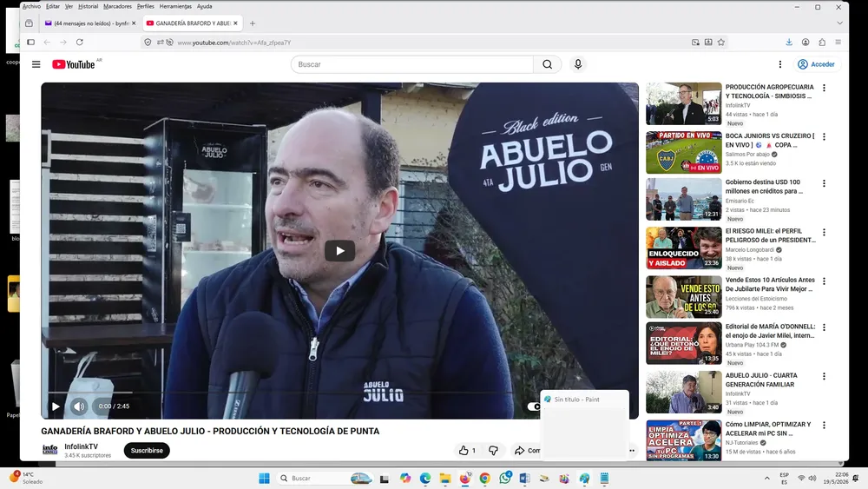Focus the YouTube Buscar search field
The width and height of the screenshot is (868, 489).
pos(412,64)
